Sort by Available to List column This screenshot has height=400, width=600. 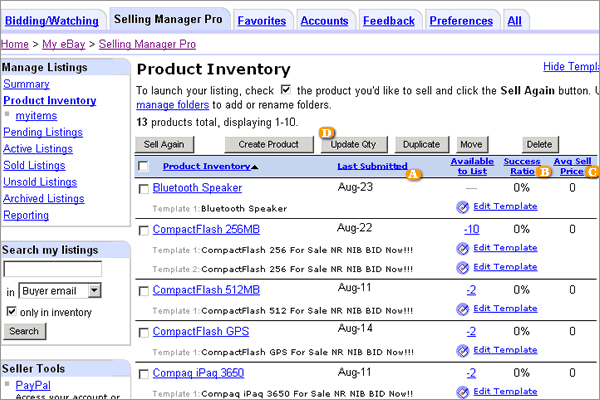472,167
